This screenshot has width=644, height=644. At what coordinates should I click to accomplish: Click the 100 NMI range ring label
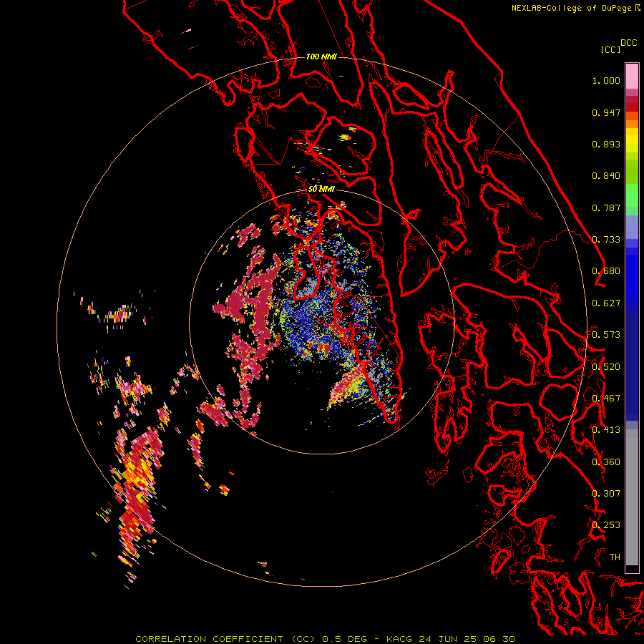pos(321,57)
